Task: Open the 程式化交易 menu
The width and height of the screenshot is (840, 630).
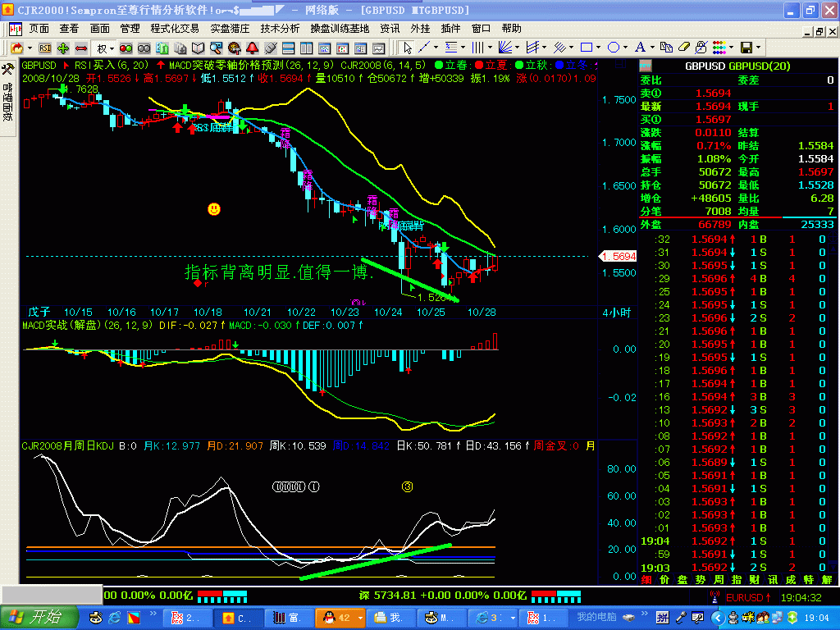Action: click(175, 28)
